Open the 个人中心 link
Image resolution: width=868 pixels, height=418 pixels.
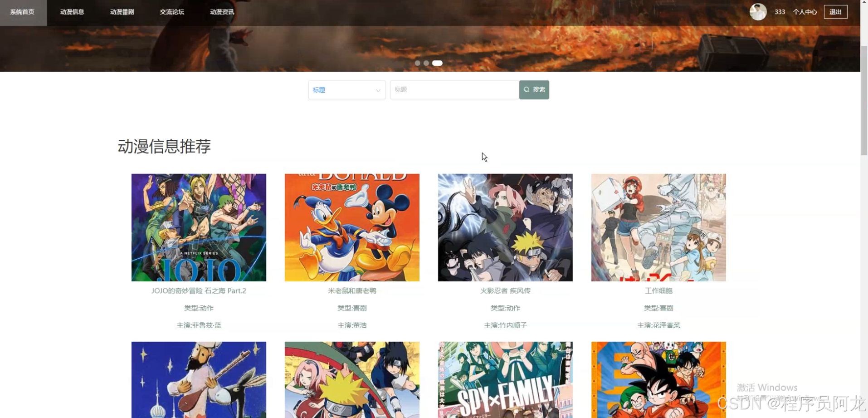click(x=805, y=12)
